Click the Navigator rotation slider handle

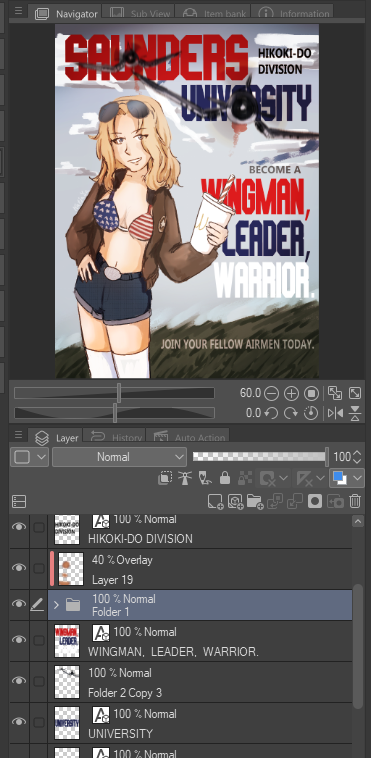[x=115, y=413]
